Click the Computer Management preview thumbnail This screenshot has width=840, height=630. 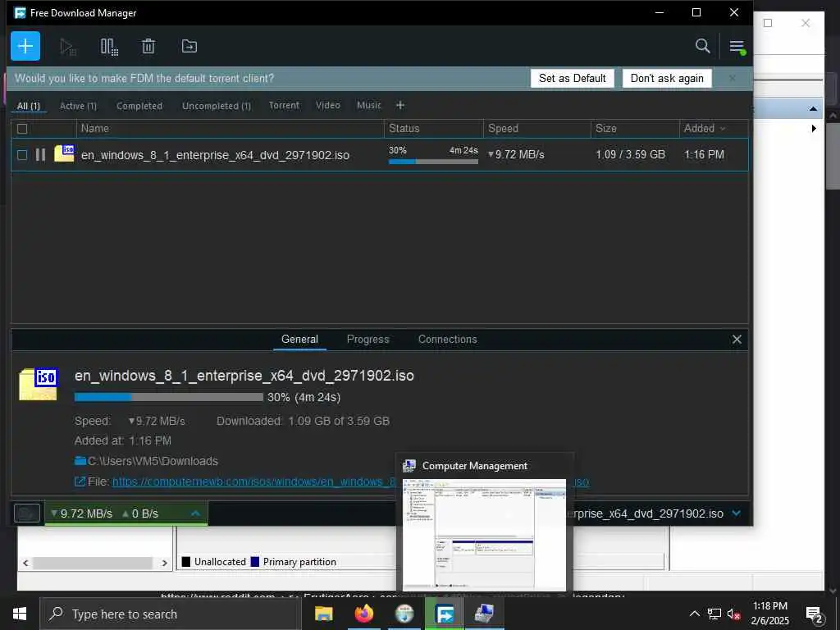tap(484, 534)
